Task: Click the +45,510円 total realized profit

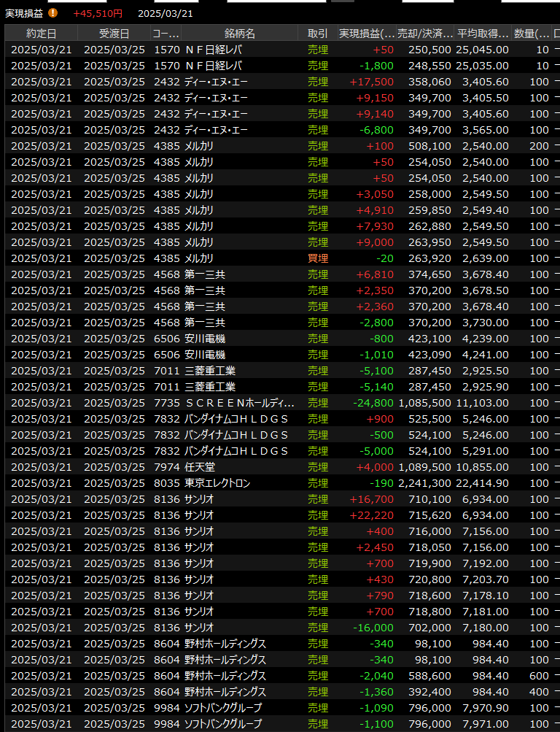Action: [x=98, y=13]
